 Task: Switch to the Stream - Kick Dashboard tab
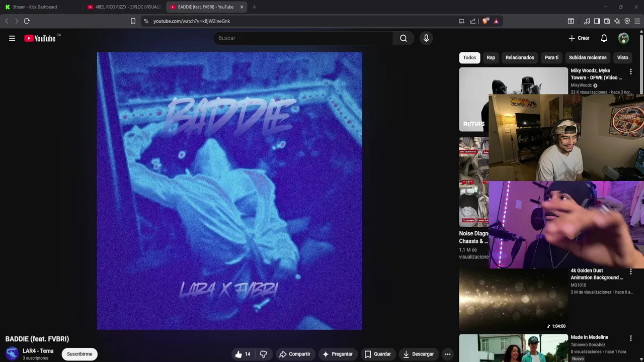[x=41, y=7]
